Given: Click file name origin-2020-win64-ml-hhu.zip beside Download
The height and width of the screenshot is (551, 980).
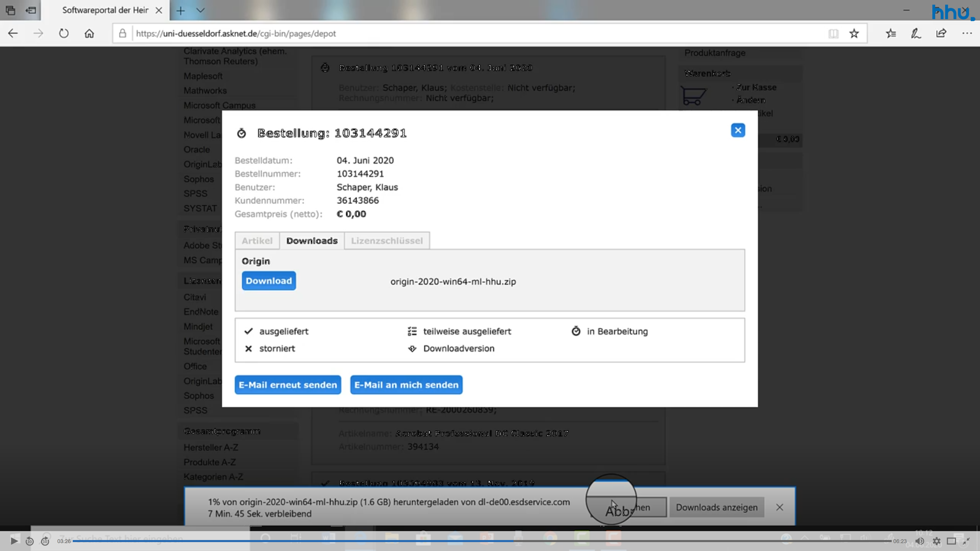Looking at the screenshot, I should (x=453, y=282).
